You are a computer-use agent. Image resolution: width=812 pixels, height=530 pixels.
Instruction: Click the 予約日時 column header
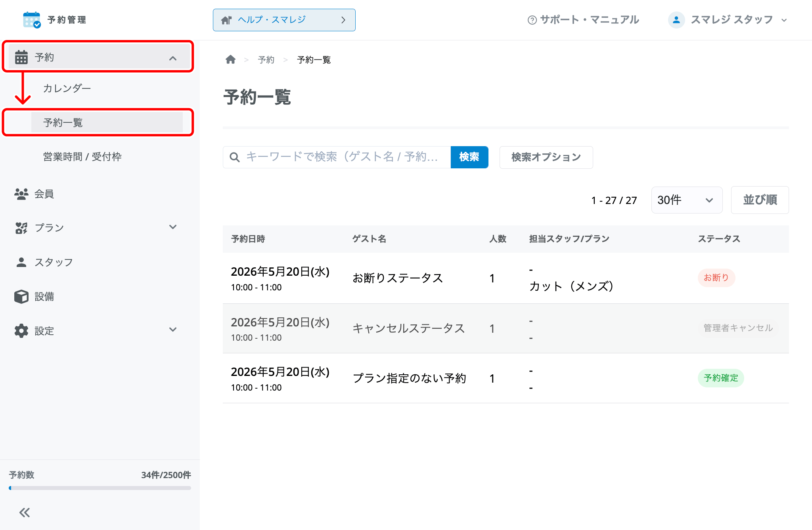click(x=248, y=239)
